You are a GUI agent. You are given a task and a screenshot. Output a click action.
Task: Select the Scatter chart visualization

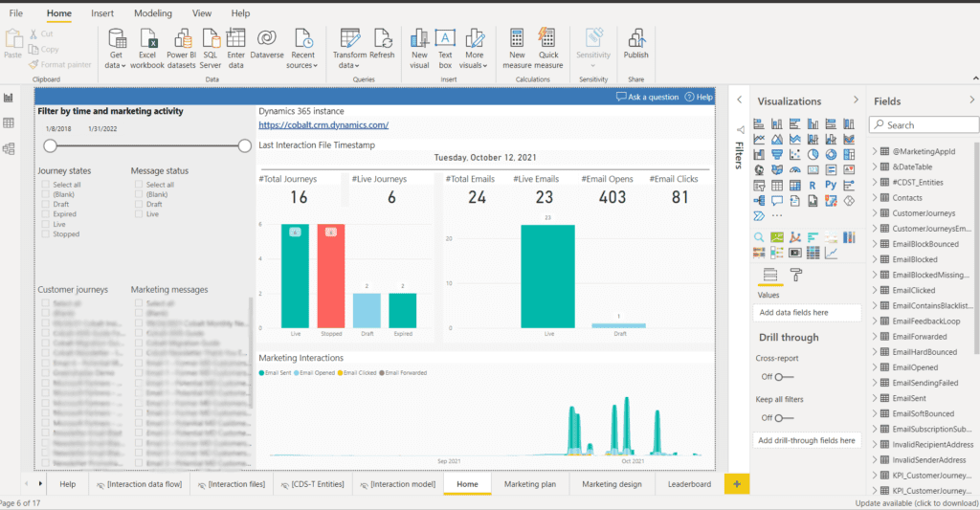tap(795, 154)
